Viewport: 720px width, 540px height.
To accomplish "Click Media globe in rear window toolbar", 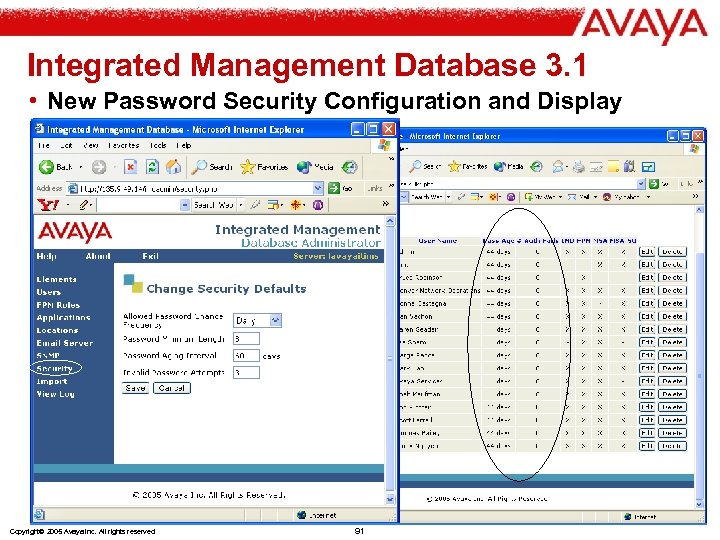I will click(x=500, y=166).
